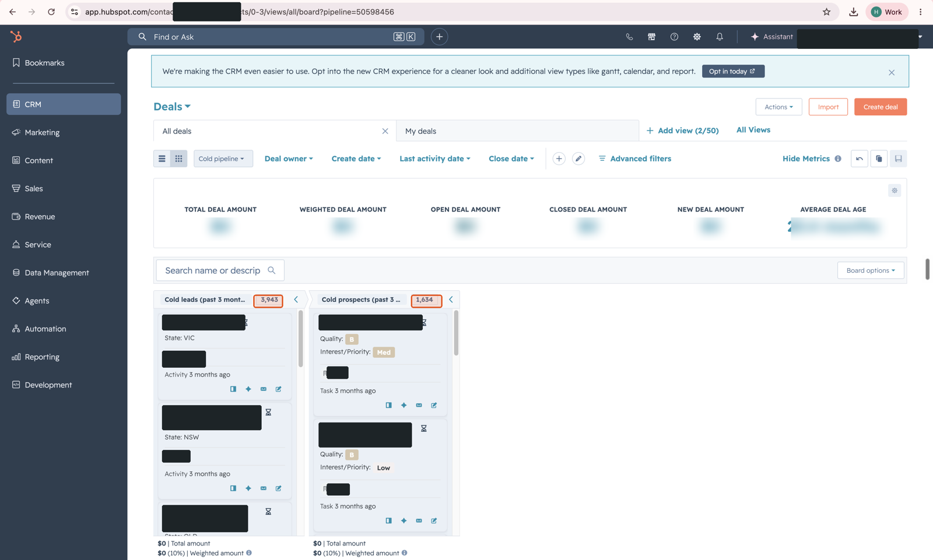
Task: Switch to list view
Action: (162, 159)
